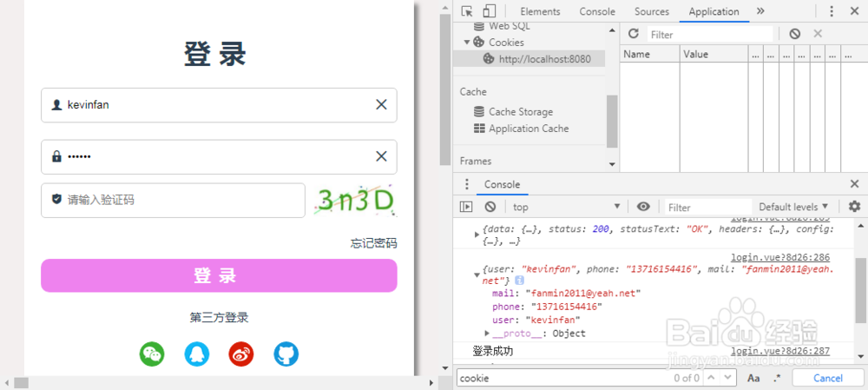Sign in with the GitHub icon
The height and width of the screenshot is (390, 868).
286,354
